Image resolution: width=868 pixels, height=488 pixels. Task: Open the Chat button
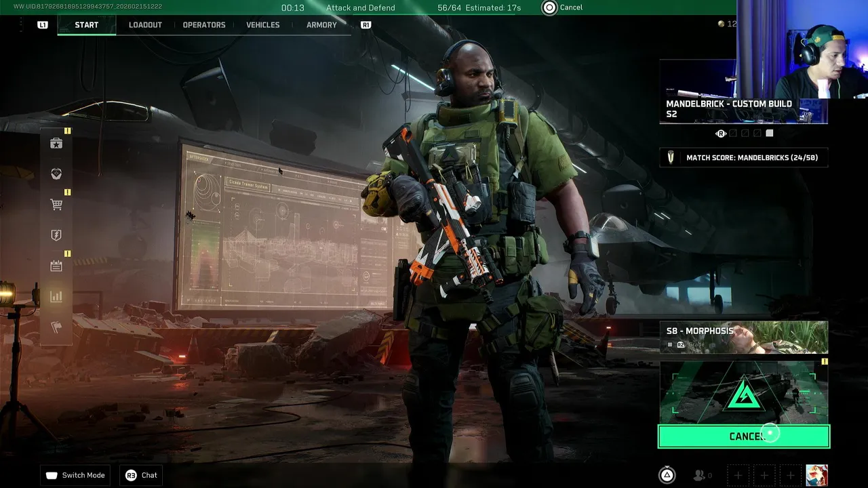tap(142, 475)
